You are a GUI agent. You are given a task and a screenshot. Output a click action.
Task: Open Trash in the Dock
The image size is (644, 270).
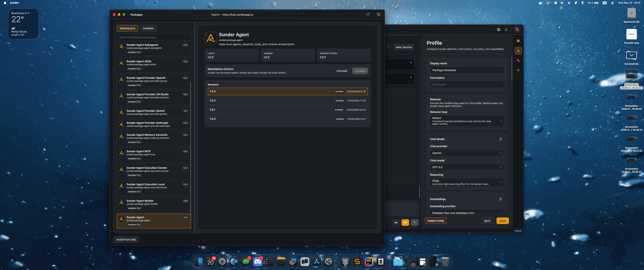(445, 262)
